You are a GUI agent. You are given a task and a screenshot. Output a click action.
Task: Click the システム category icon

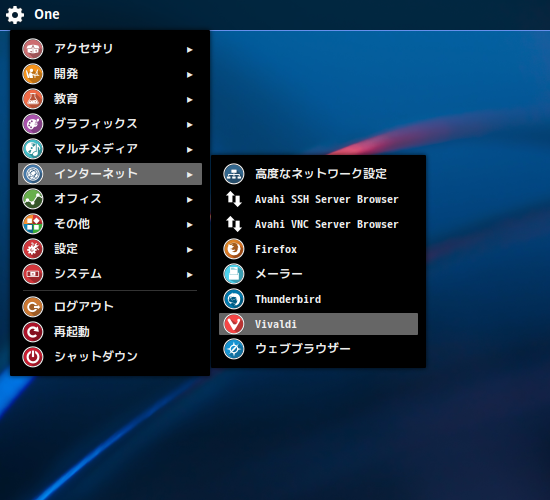point(33,274)
